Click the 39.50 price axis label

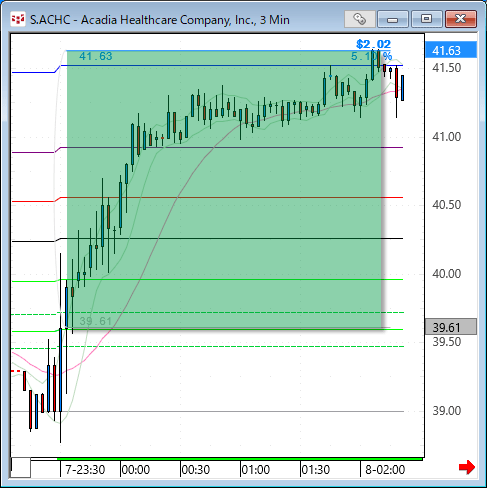(x=447, y=342)
